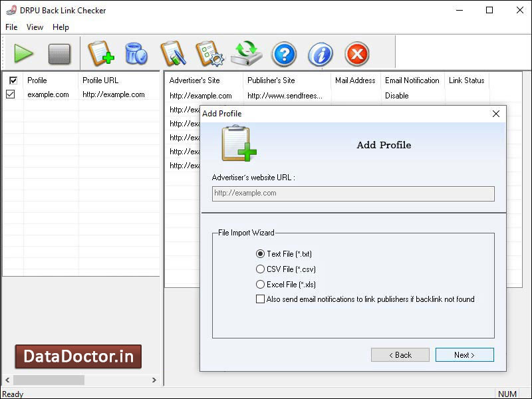Enable email notifications to link publishers

260,299
